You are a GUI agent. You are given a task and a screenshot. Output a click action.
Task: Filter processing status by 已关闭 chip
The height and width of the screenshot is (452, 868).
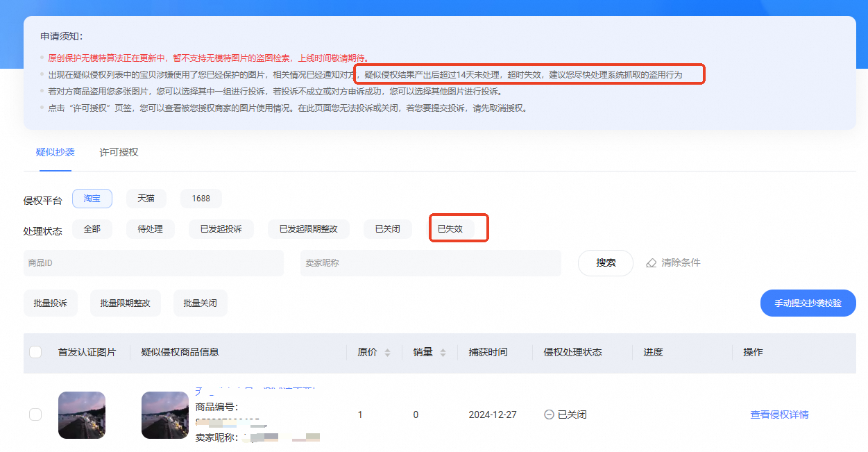(x=387, y=229)
